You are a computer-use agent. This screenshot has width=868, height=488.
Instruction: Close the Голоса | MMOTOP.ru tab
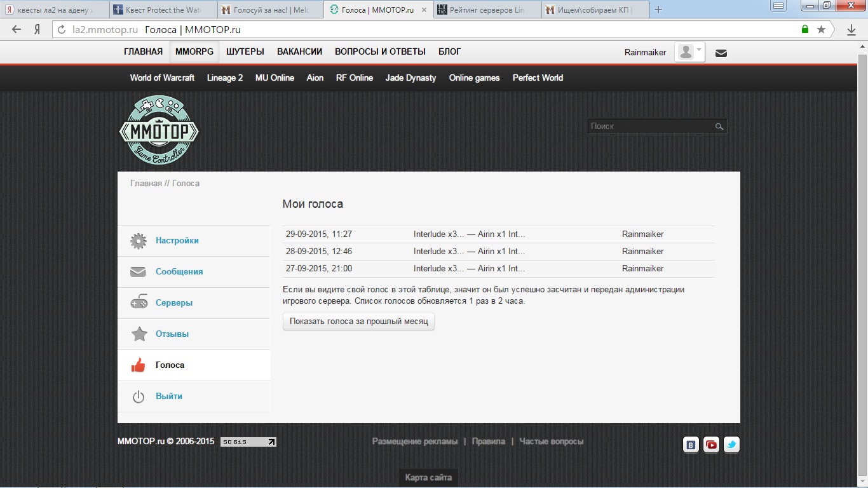424,10
